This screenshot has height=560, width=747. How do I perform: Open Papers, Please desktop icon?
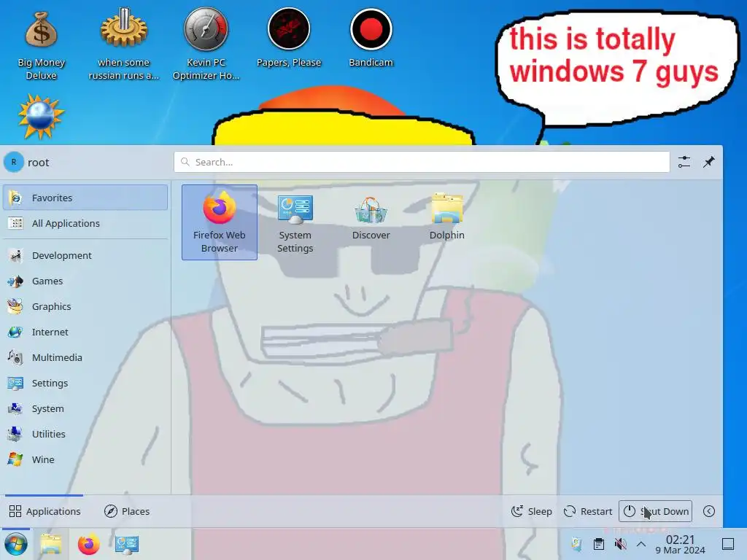click(x=289, y=38)
